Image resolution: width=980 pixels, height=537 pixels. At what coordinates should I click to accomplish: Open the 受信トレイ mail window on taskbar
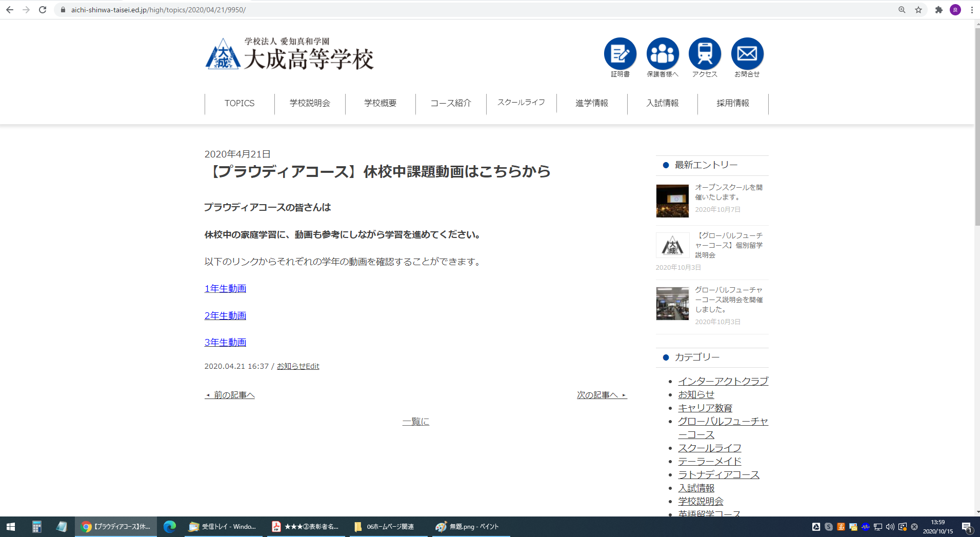coord(223,527)
